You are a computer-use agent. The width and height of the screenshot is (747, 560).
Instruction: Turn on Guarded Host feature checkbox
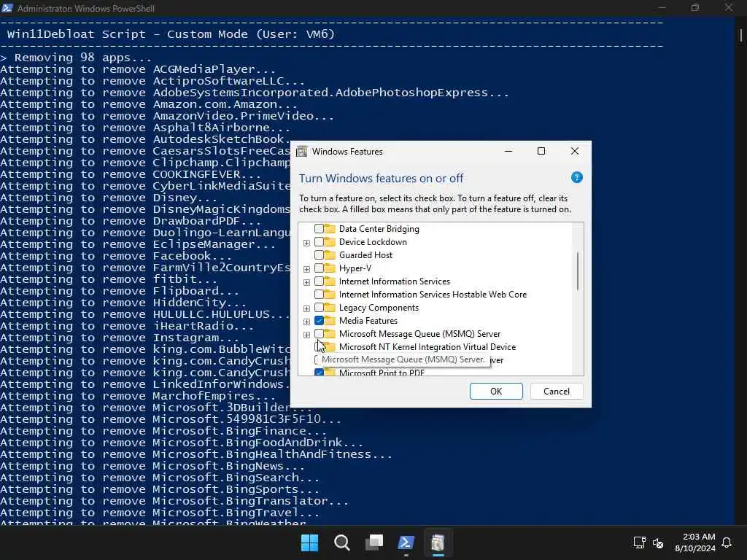click(320, 254)
